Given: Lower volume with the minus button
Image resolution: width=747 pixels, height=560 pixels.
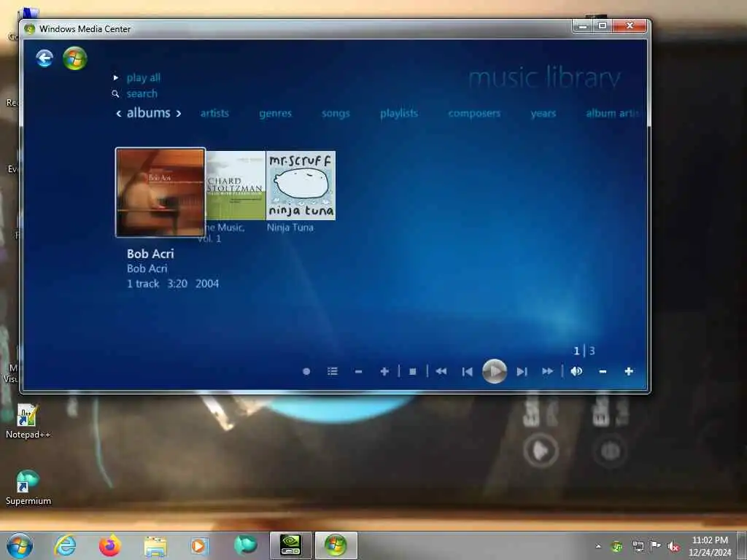Looking at the screenshot, I should click(603, 371).
